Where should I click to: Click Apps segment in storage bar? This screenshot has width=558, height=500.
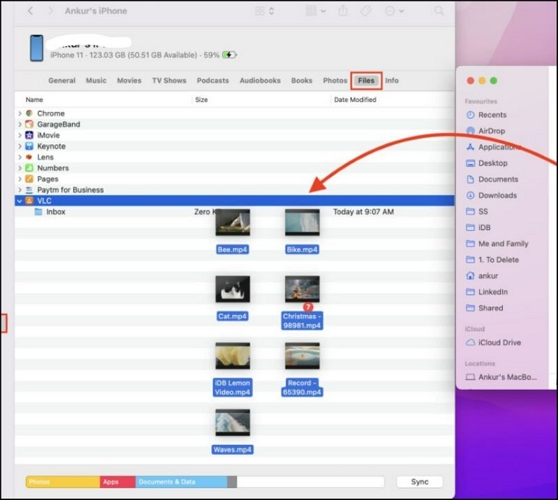(117, 482)
